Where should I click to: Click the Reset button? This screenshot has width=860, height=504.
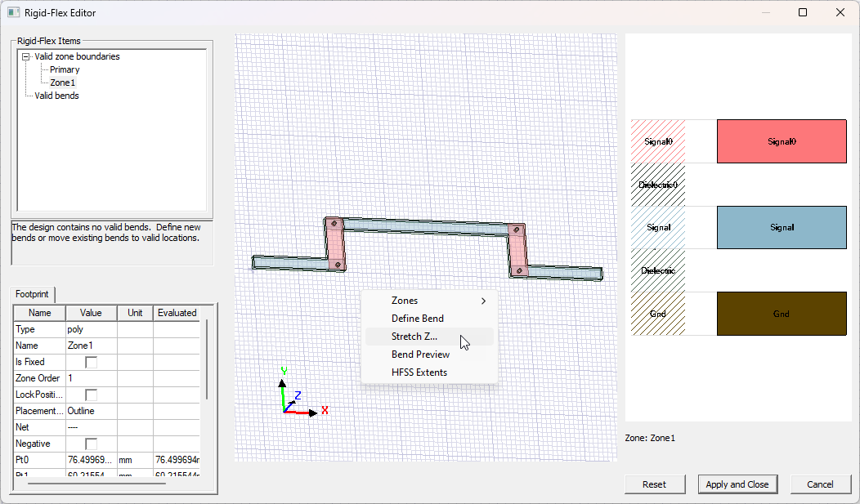tap(654, 484)
